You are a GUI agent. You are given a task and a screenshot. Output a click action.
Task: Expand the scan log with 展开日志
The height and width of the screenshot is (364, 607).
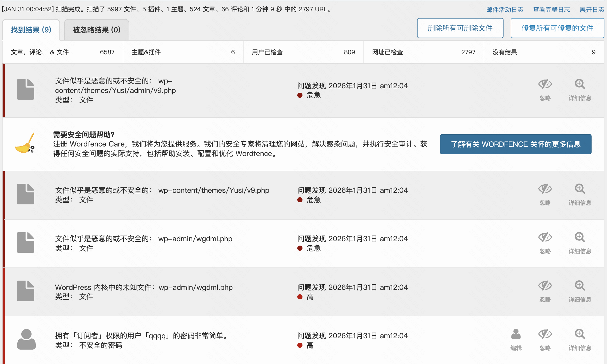pos(592,10)
